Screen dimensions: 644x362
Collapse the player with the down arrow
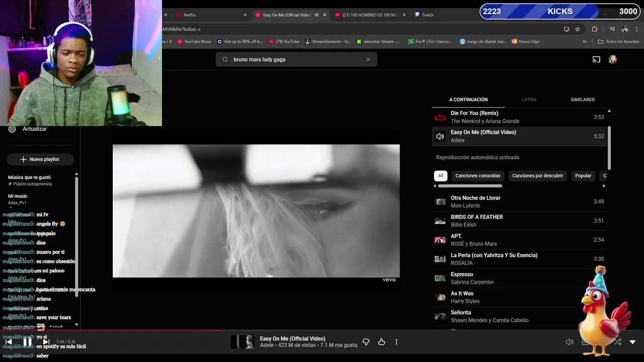[632, 342]
